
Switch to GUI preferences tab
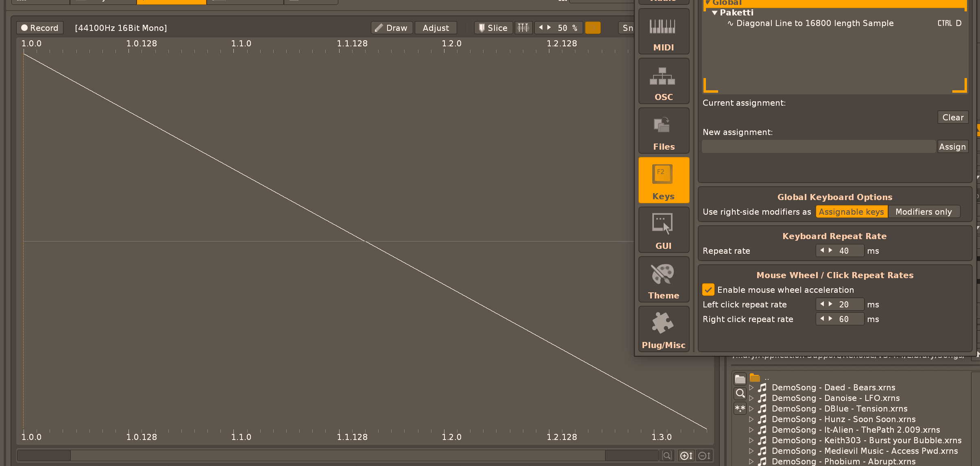pyautogui.click(x=664, y=230)
